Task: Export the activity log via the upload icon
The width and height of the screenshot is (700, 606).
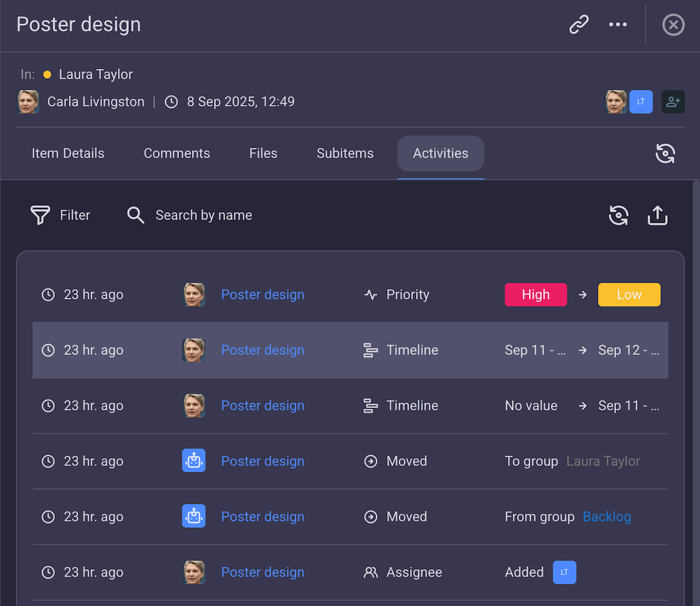Action: (x=657, y=215)
